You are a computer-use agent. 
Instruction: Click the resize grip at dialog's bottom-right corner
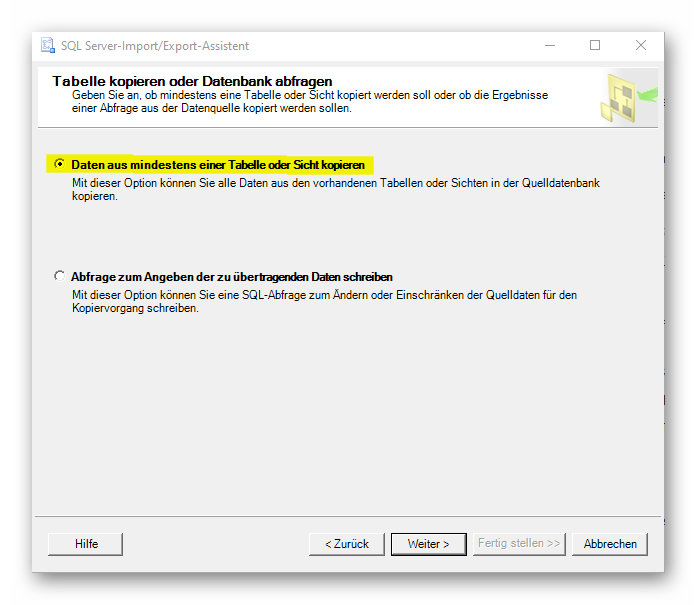pyautogui.click(x=658, y=567)
